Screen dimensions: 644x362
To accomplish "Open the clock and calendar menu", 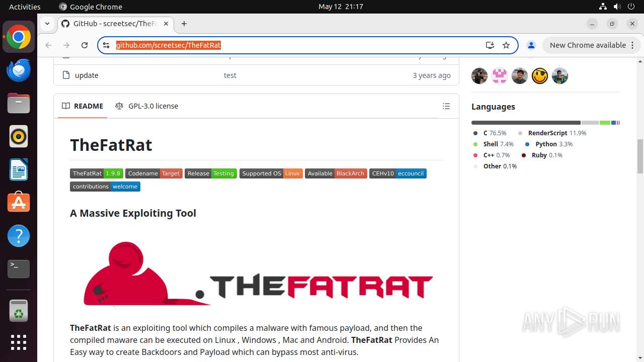I will click(341, 7).
